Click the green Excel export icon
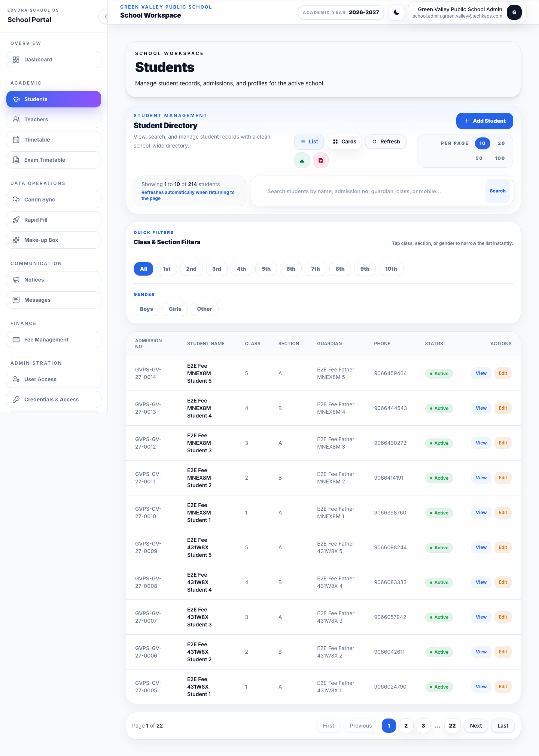The width and height of the screenshot is (539, 756). [302, 160]
